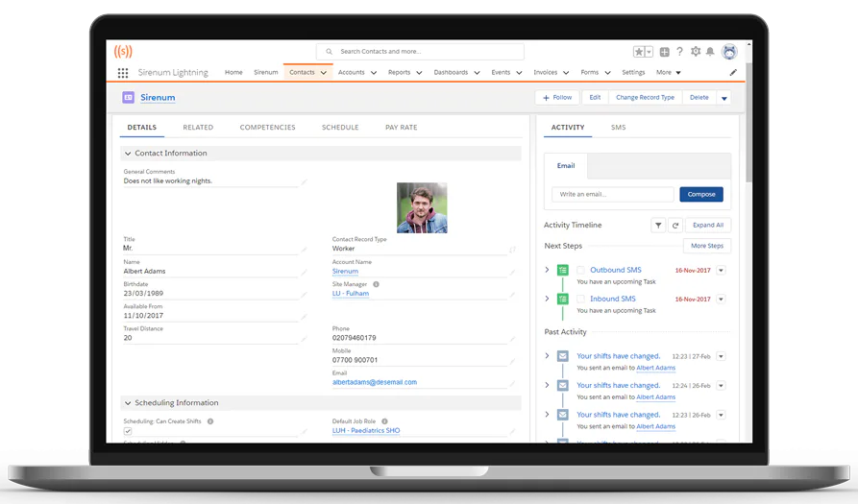
Task: Switch to the Schedule tab
Action: tap(340, 128)
